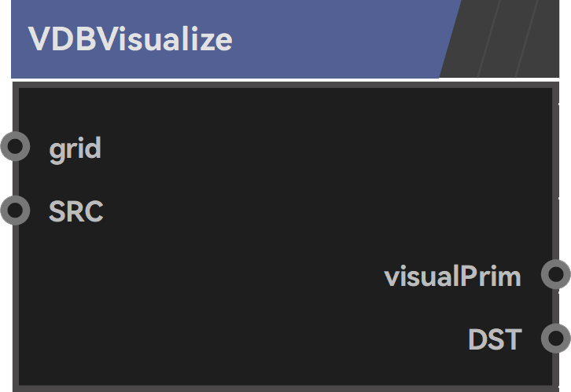Click the gray left border below SRC socket
571x392 pixels.
coord(16,306)
